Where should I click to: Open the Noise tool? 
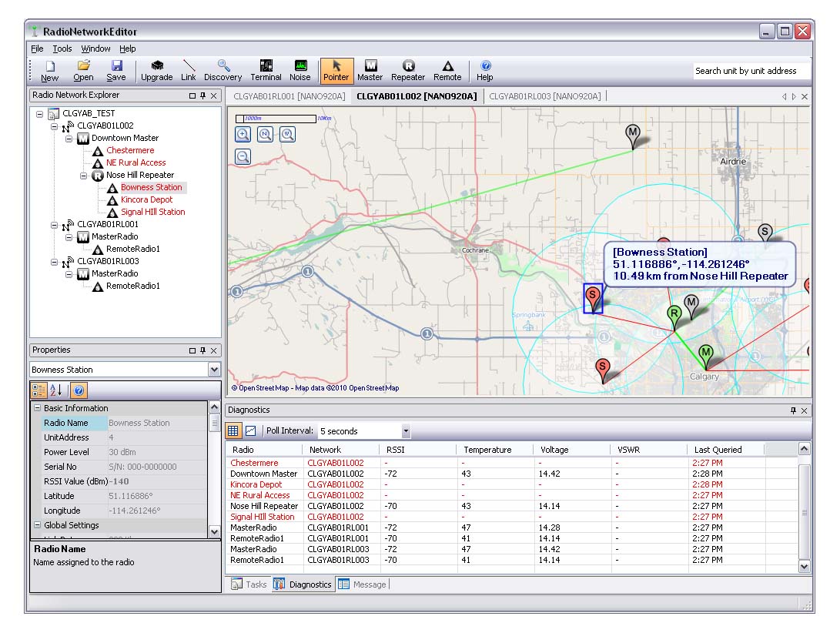point(300,72)
